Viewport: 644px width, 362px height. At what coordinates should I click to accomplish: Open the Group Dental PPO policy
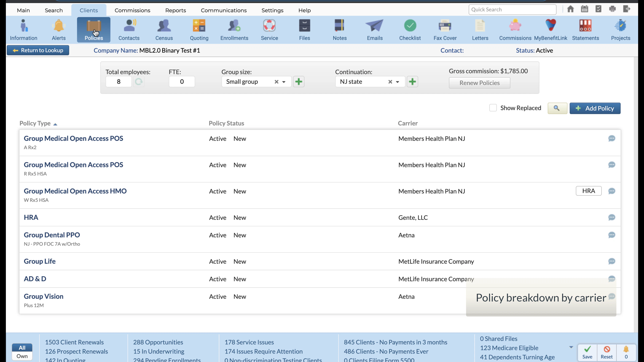(52, 235)
